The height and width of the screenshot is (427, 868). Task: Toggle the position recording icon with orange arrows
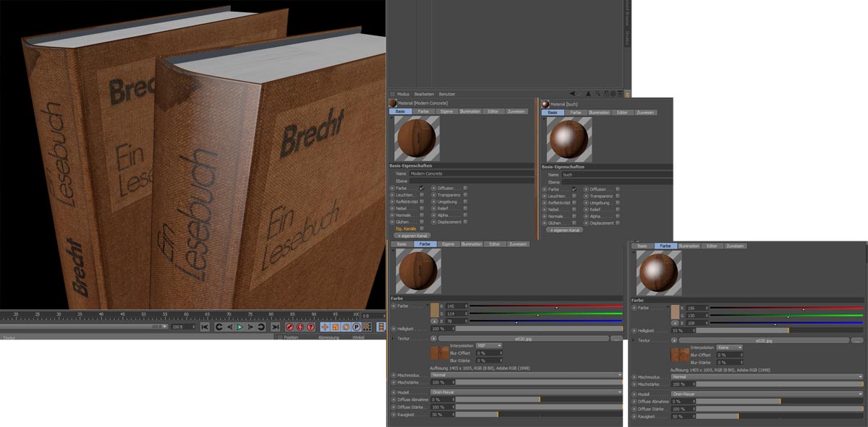coord(325,327)
